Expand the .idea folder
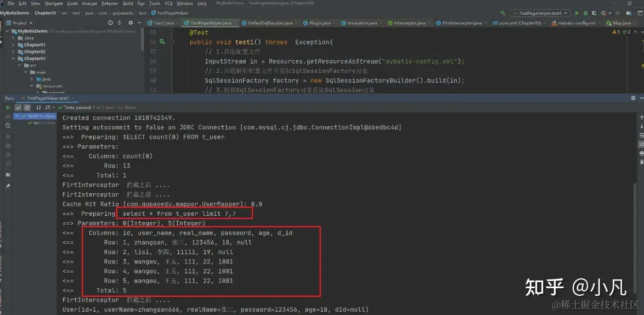 tap(14, 38)
